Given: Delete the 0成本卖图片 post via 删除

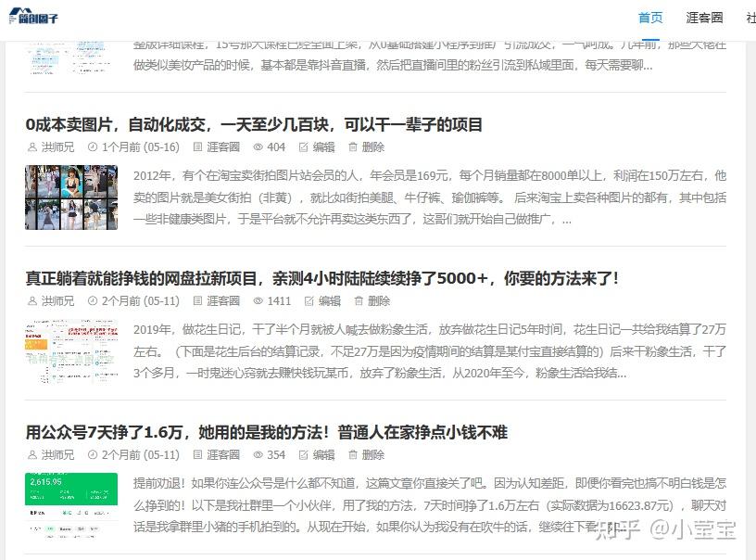Looking at the screenshot, I should point(373,147).
